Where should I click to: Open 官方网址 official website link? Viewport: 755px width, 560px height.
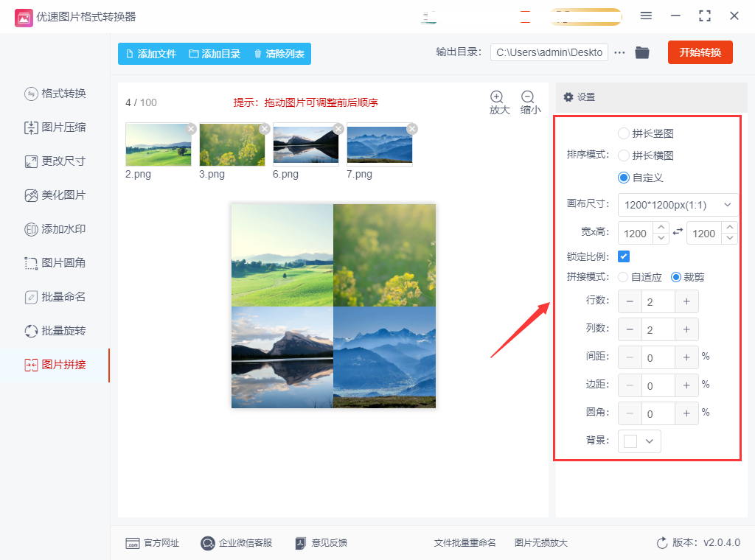(152, 543)
